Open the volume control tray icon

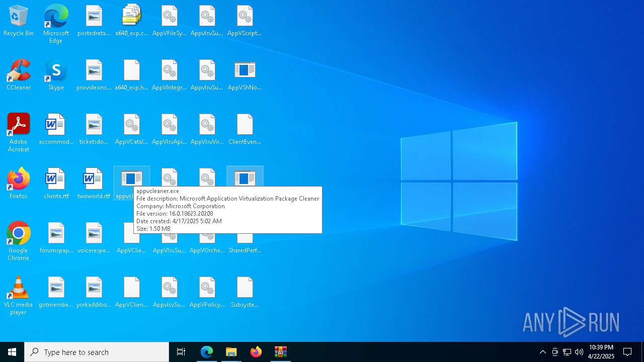(579, 352)
